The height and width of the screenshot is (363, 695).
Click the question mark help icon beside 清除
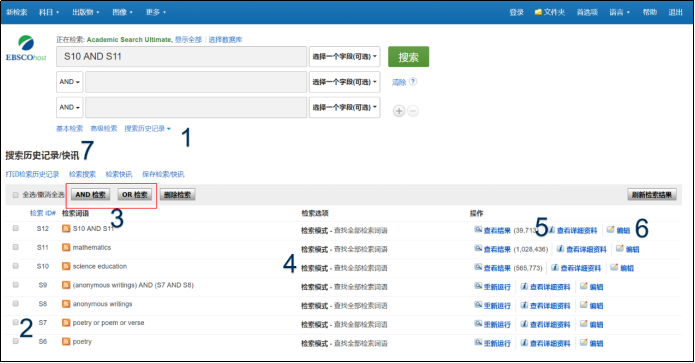click(x=413, y=82)
